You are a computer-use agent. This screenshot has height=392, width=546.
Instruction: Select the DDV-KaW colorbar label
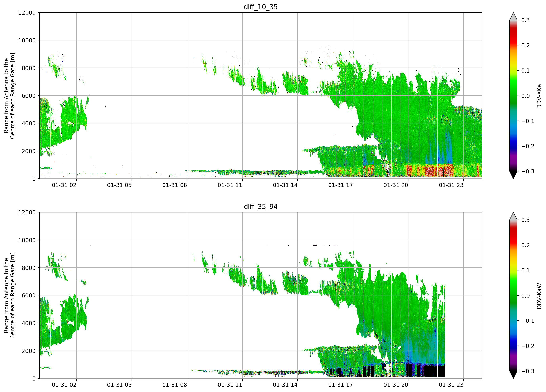(x=539, y=296)
